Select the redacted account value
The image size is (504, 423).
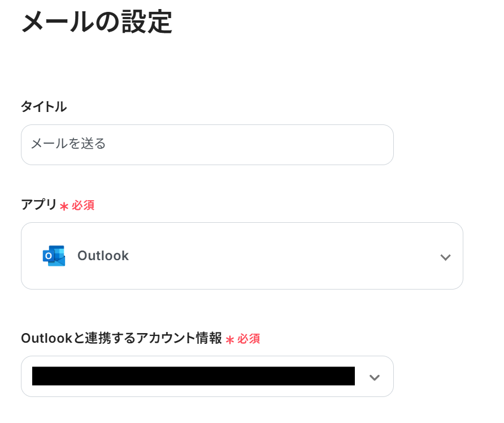[x=193, y=376]
